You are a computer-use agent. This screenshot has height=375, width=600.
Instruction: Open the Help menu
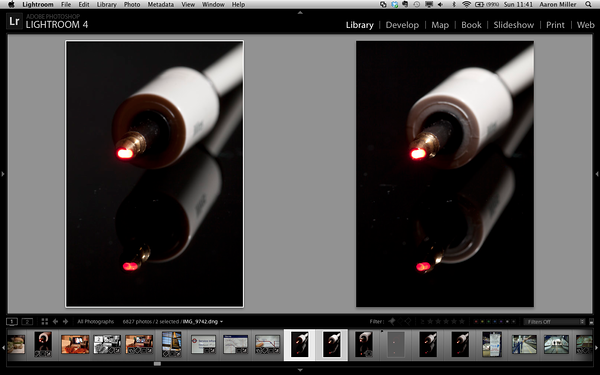(x=238, y=5)
